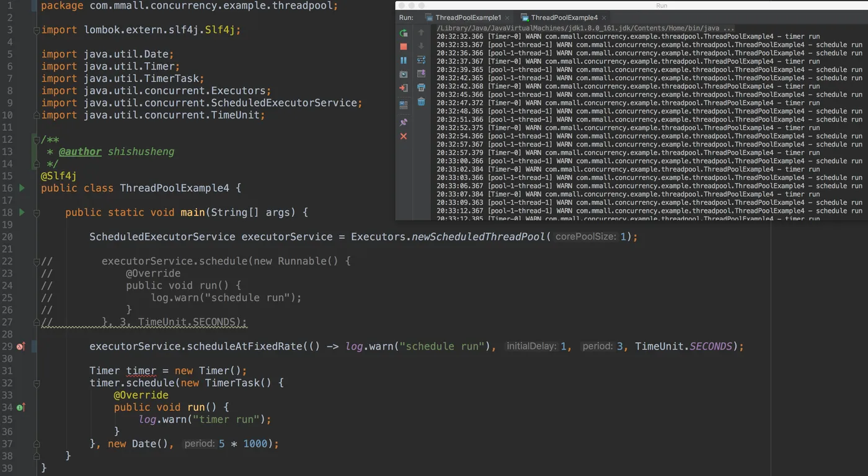Stop the running process with the red square
The image size is (868, 476).
(404, 47)
